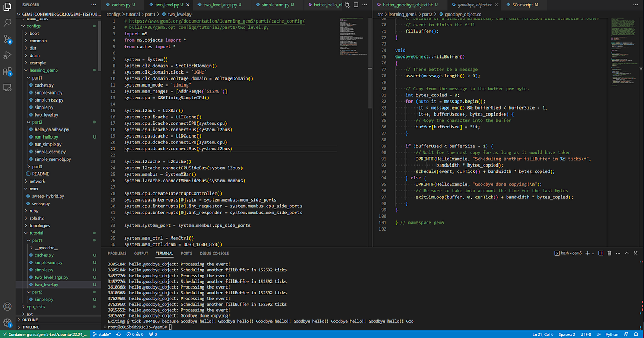Open the Manage settings gear

click(8, 323)
